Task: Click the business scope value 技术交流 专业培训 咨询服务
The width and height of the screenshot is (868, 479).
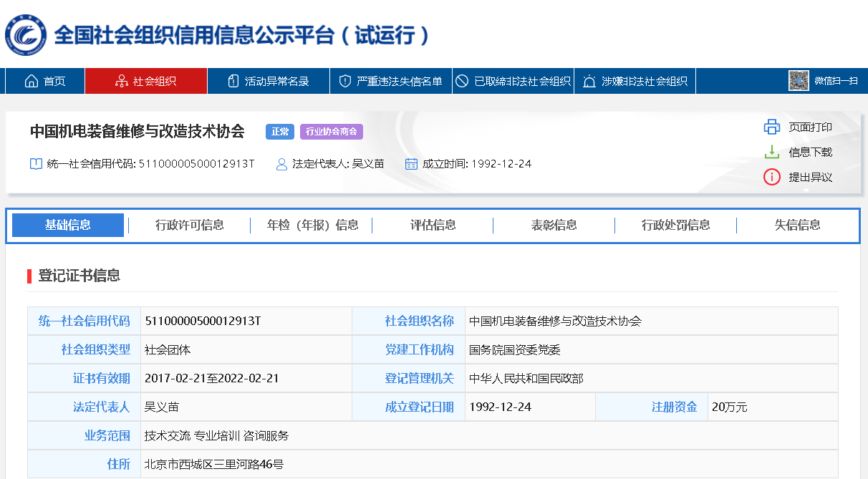Action: click(216, 435)
